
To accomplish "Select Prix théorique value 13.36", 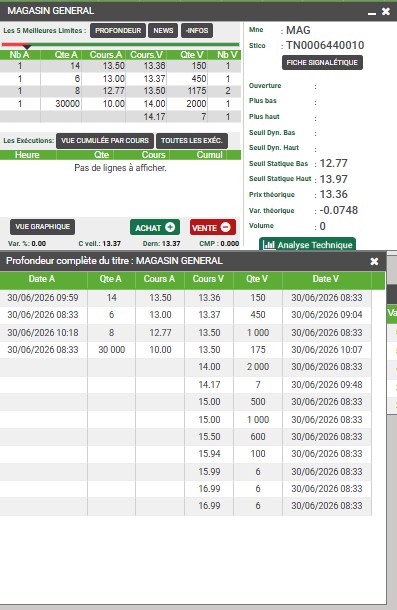I will click(334, 195).
